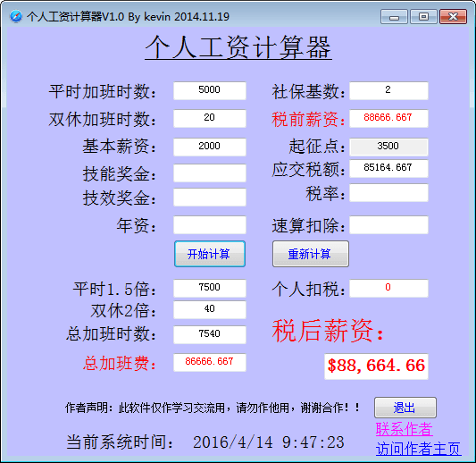Minimize the salary calculator window
476x463 pixels.
click(394, 16)
